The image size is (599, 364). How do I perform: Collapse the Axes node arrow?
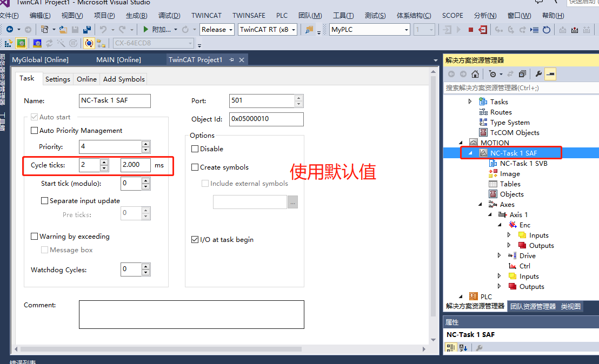point(480,205)
